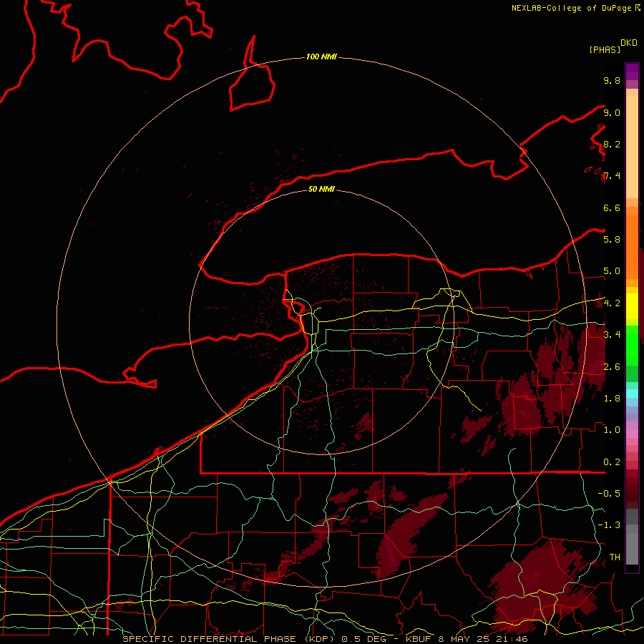Click the 0.2 value on the color scale
Viewport: 644px width, 644px height.
click(612, 462)
